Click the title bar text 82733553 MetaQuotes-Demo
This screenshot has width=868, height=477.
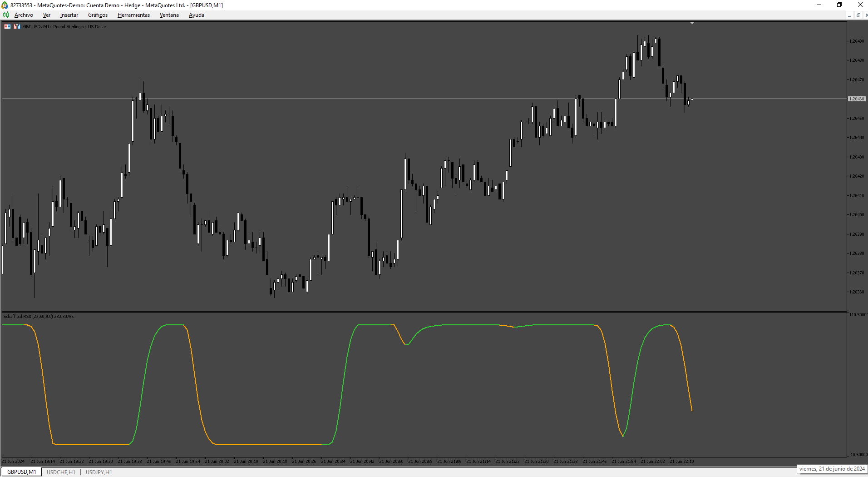pyautogui.click(x=117, y=5)
